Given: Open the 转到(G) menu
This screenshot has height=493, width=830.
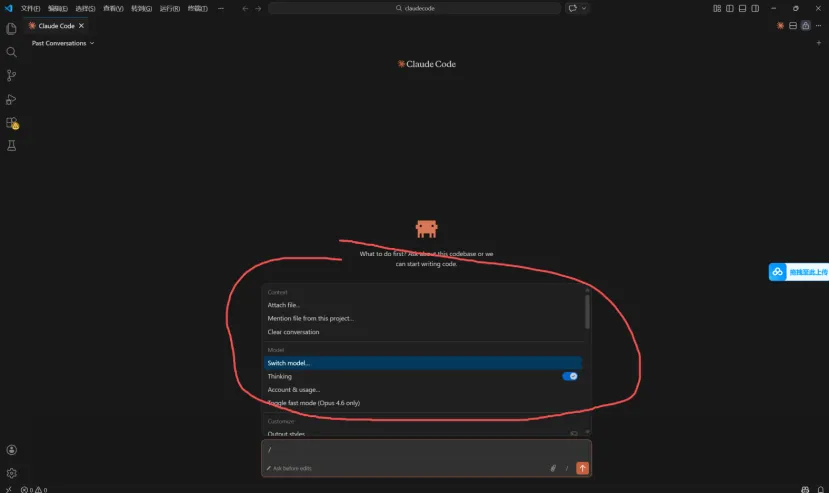Looking at the screenshot, I should pyautogui.click(x=141, y=8).
